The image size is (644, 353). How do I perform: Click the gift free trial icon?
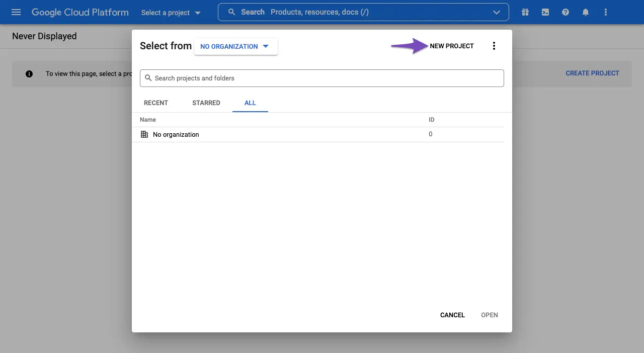525,12
